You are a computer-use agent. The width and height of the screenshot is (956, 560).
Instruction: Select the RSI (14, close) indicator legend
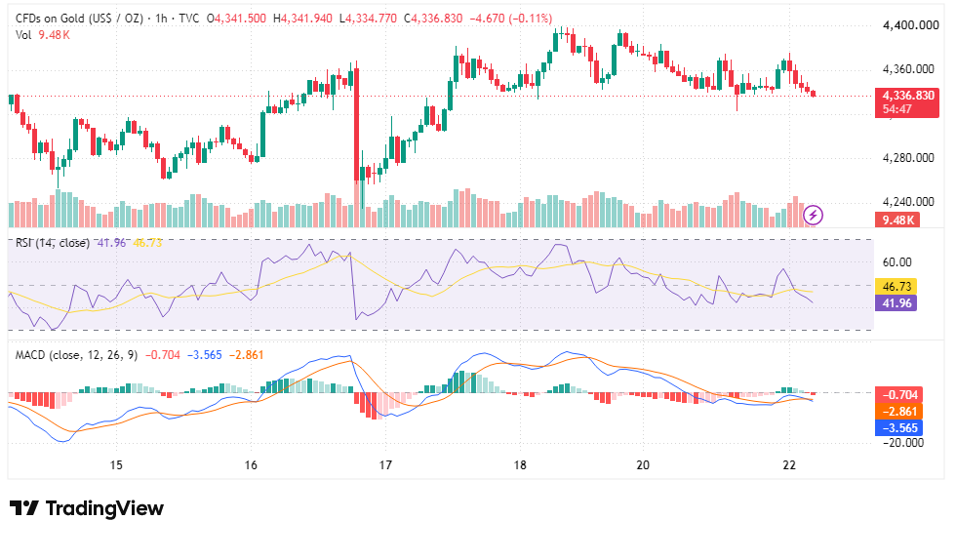[x=53, y=243]
